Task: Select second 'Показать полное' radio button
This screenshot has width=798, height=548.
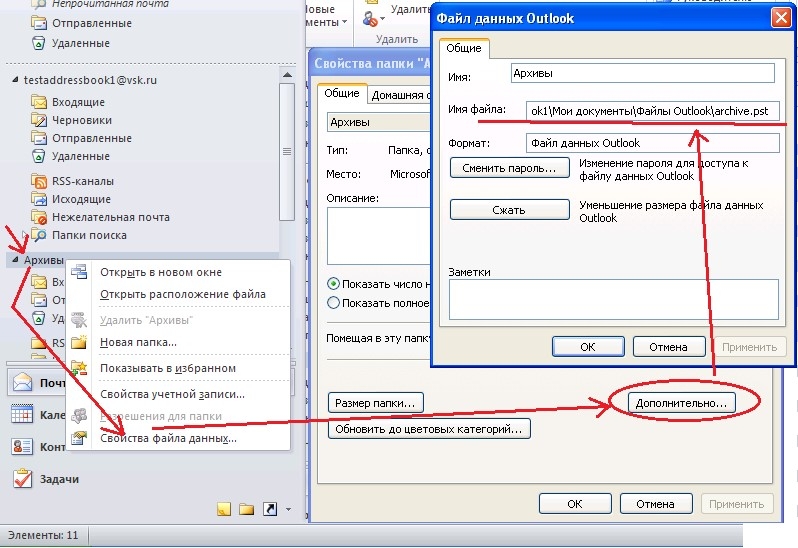Action: 334,303
